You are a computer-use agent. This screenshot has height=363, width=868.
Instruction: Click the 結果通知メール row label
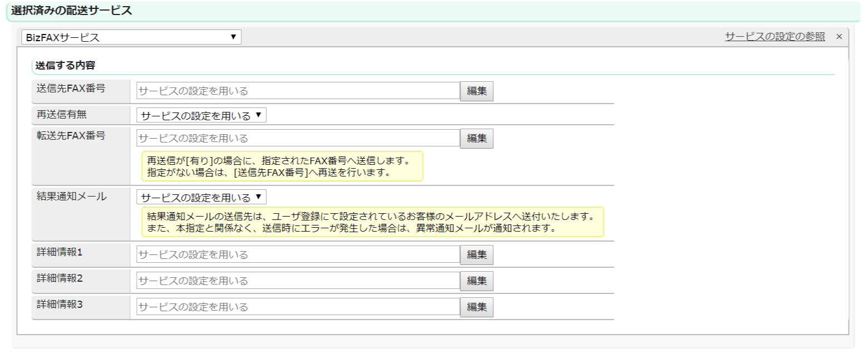point(72,196)
